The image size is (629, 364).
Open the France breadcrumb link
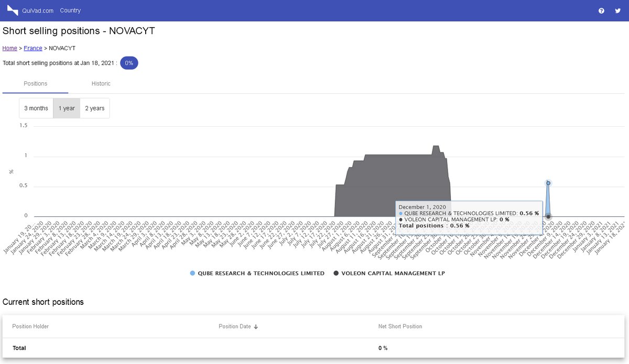point(32,48)
